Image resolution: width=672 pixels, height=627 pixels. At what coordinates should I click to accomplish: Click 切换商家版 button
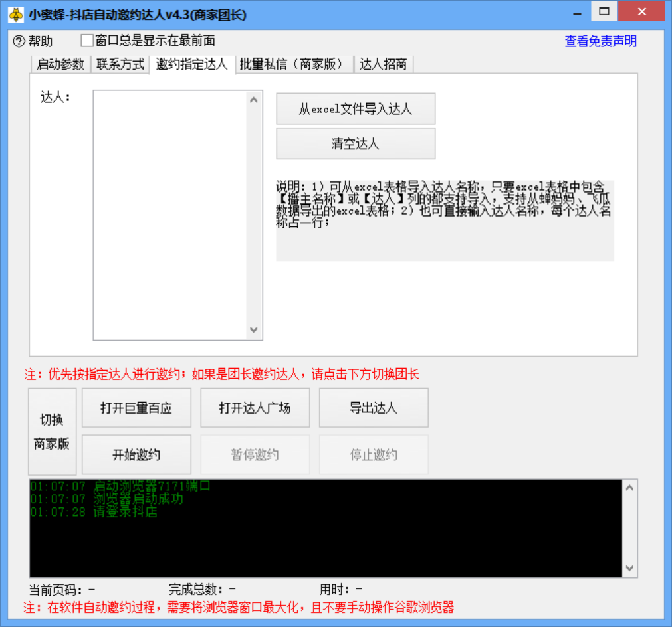52,431
